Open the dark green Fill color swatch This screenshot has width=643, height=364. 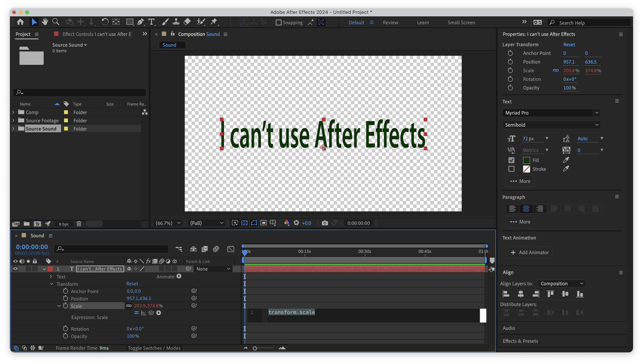pyautogui.click(x=526, y=160)
